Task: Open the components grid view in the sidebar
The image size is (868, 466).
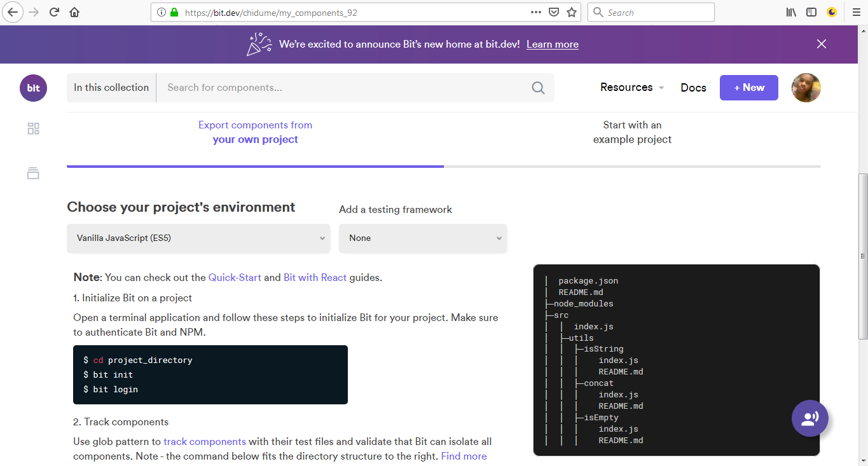Action: (x=33, y=128)
